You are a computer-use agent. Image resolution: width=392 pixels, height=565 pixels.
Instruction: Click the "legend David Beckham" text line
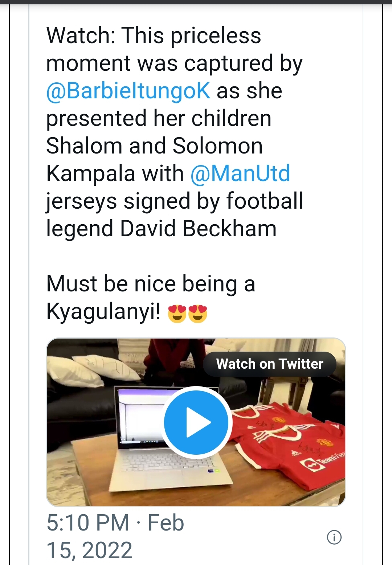tap(161, 229)
